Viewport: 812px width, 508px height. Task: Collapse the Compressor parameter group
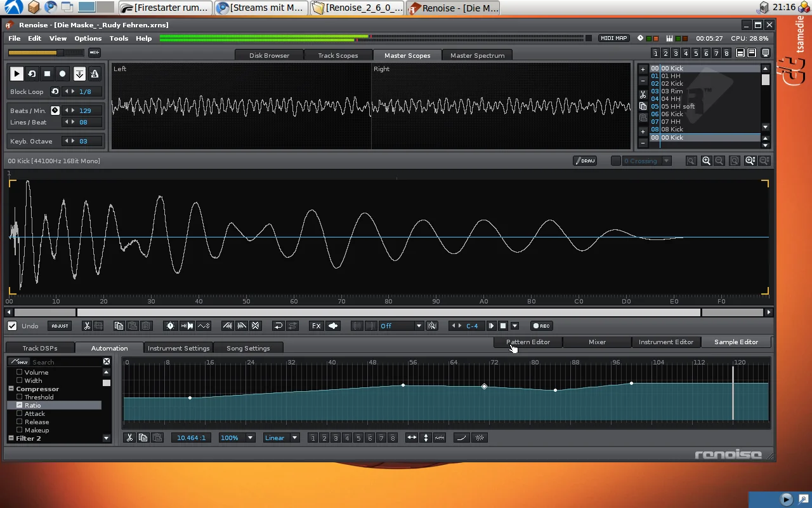[11, 389]
